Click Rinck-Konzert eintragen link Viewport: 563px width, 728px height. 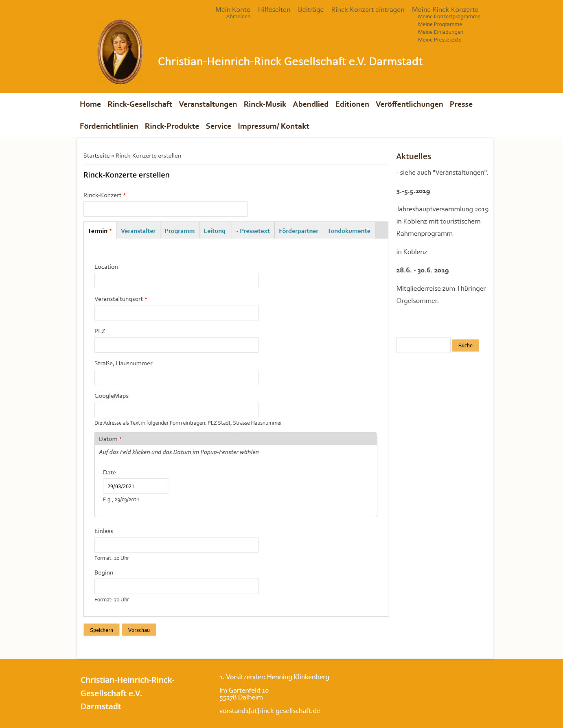368,9
